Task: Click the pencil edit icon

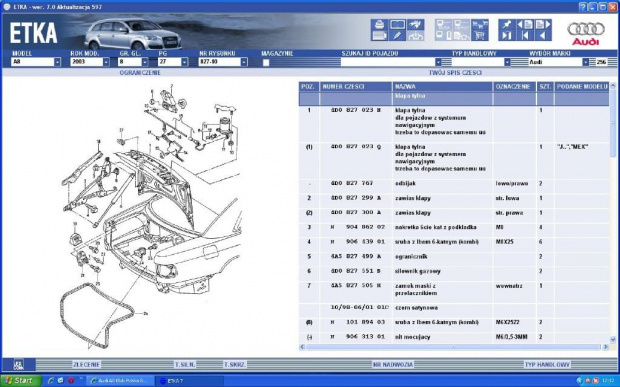Action: pyautogui.click(x=397, y=36)
